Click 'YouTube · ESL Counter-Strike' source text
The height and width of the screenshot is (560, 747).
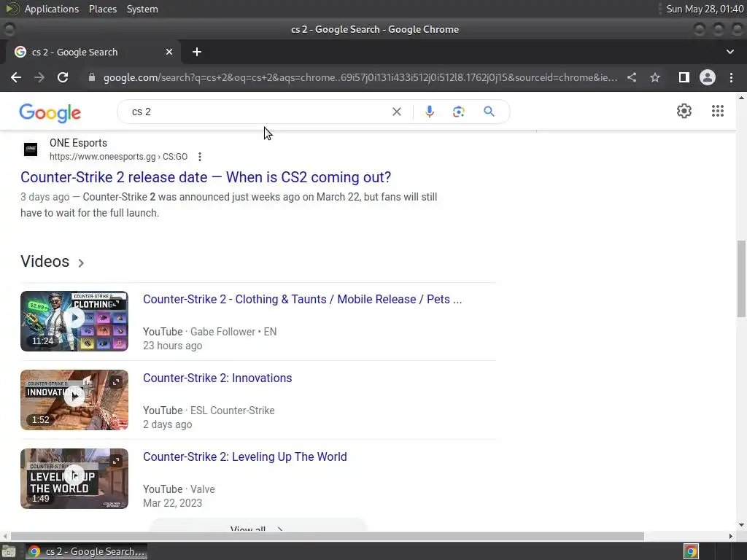pyautogui.click(x=209, y=411)
